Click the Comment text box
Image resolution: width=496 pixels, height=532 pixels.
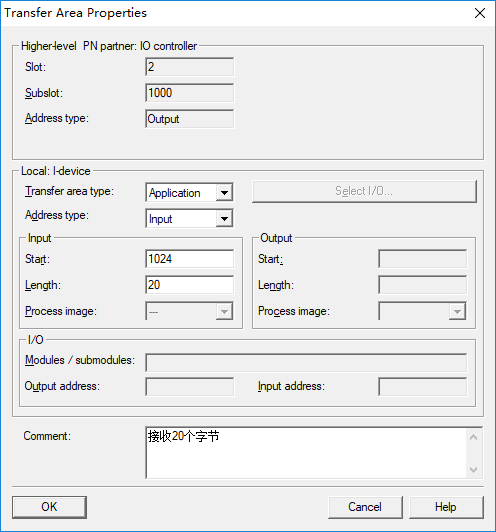(x=306, y=453)
